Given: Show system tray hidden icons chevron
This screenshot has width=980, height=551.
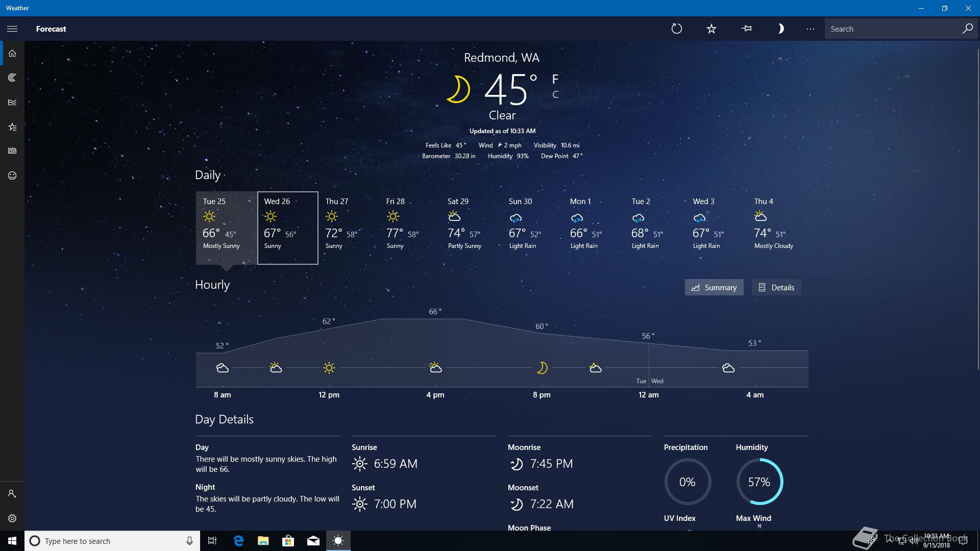Looking at the screenshot, I should click(x=890, y=540).
